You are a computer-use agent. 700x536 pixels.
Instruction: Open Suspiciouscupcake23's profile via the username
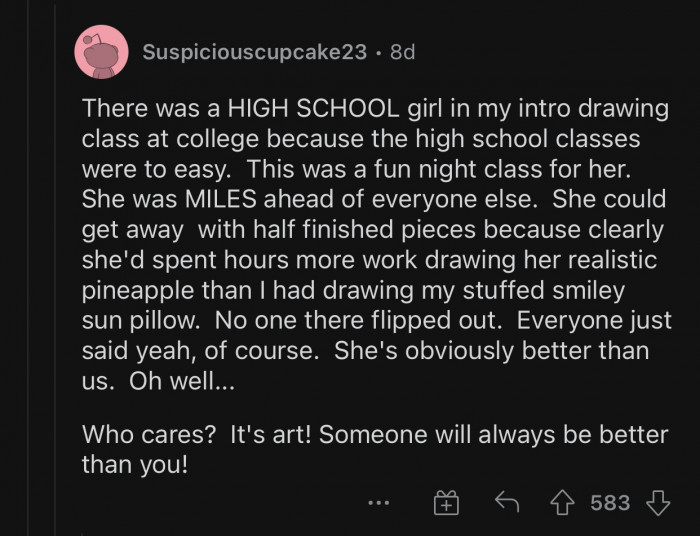[255, 52]
